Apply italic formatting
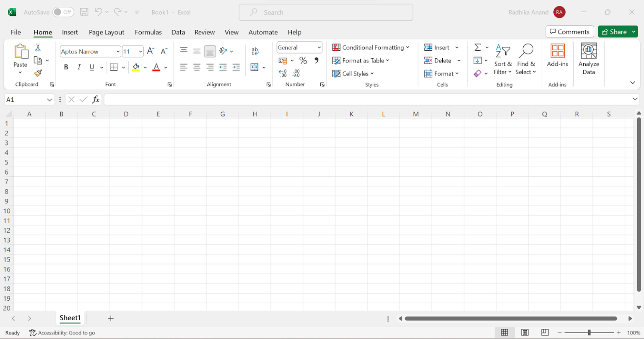 (x=79, y=67)
